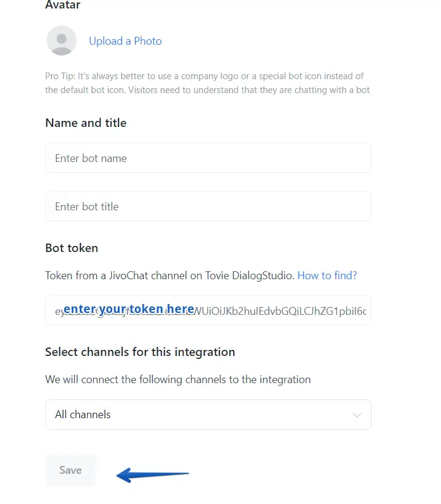Click the Select channels for this integration heading

[140, 352]
